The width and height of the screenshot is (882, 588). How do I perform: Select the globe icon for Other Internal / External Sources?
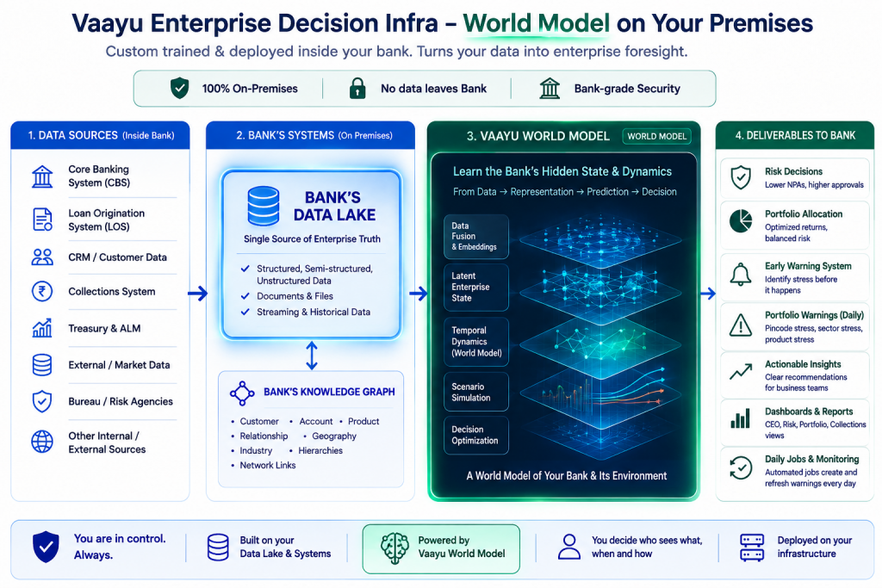point(42,442)
